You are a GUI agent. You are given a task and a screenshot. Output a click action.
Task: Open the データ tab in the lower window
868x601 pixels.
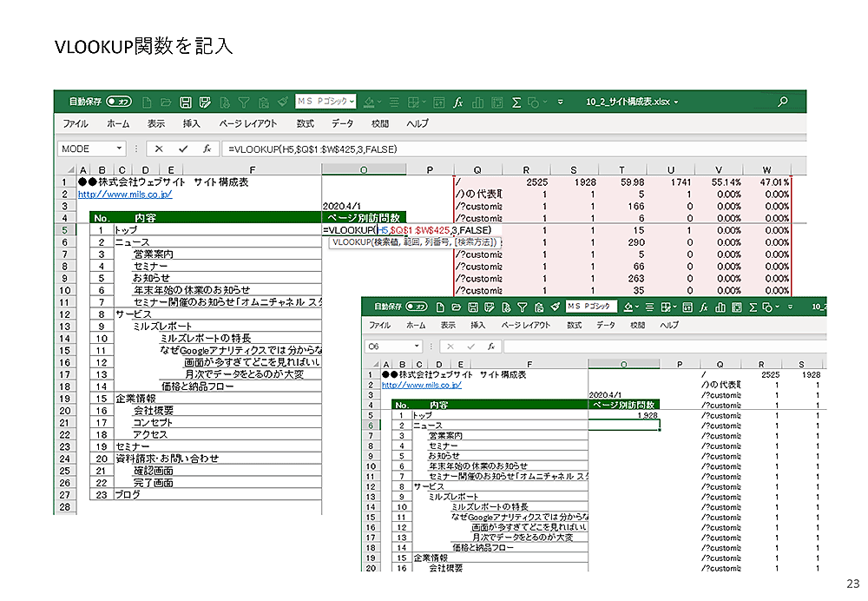[x=605, y=325]
